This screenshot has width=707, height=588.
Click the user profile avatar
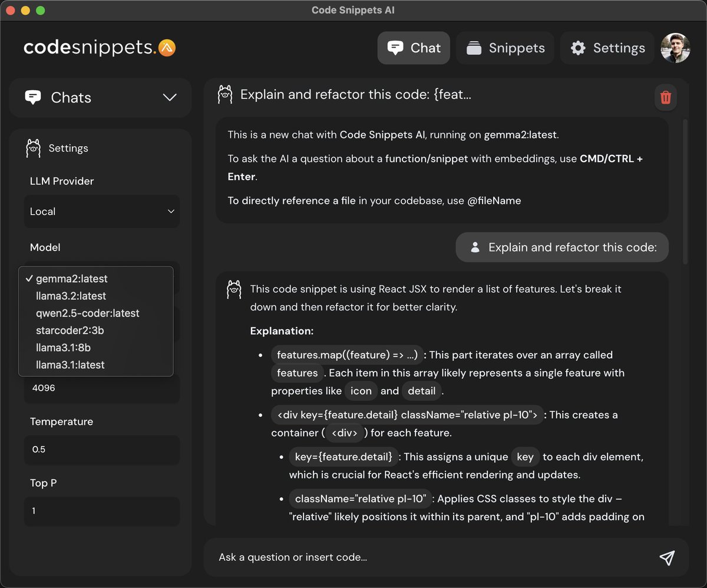tap(675, 48)
